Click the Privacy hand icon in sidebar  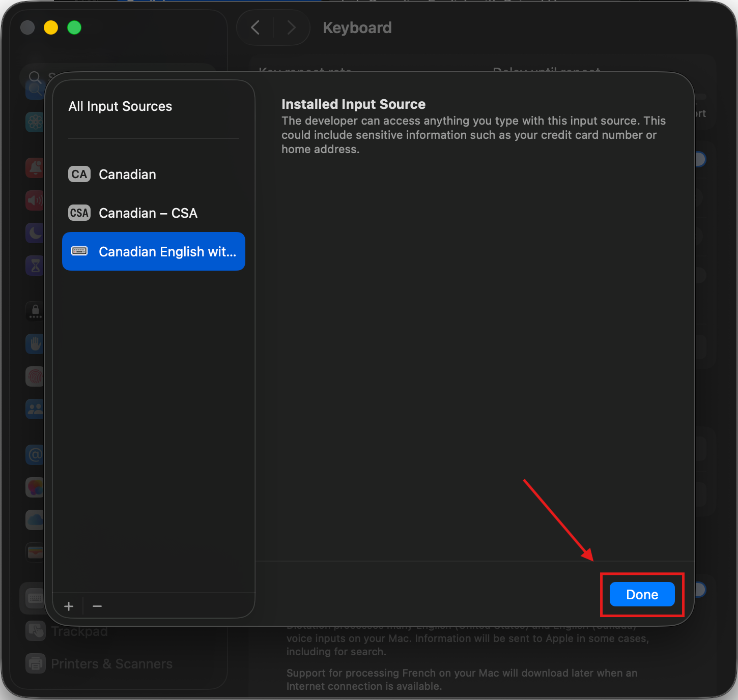coord(35,344)
